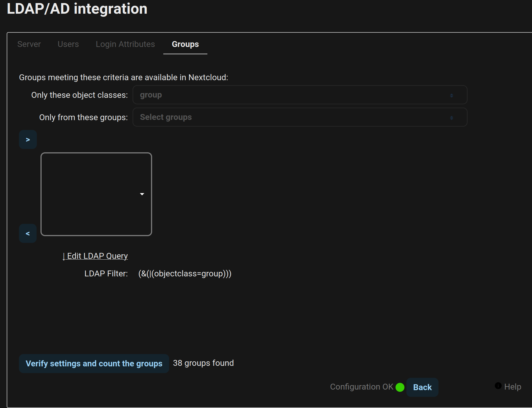Click the info icon next to Help
The image size is (532, 408).
(498, 386)
